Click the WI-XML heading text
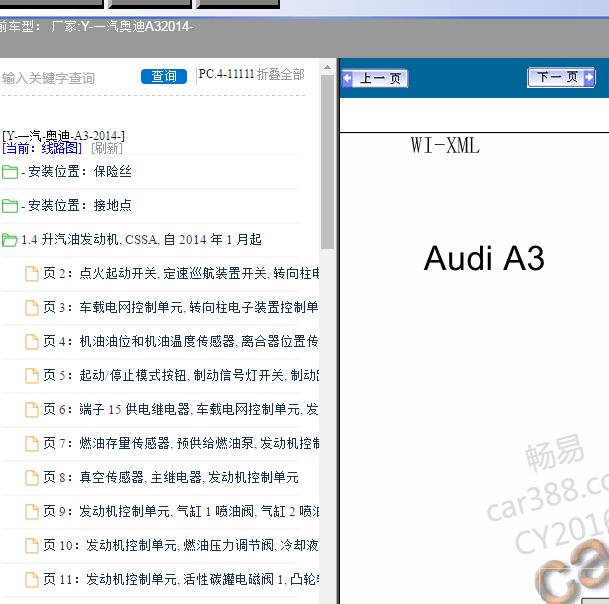The height and width of the screenshot is (604, 609). point(445,146)
